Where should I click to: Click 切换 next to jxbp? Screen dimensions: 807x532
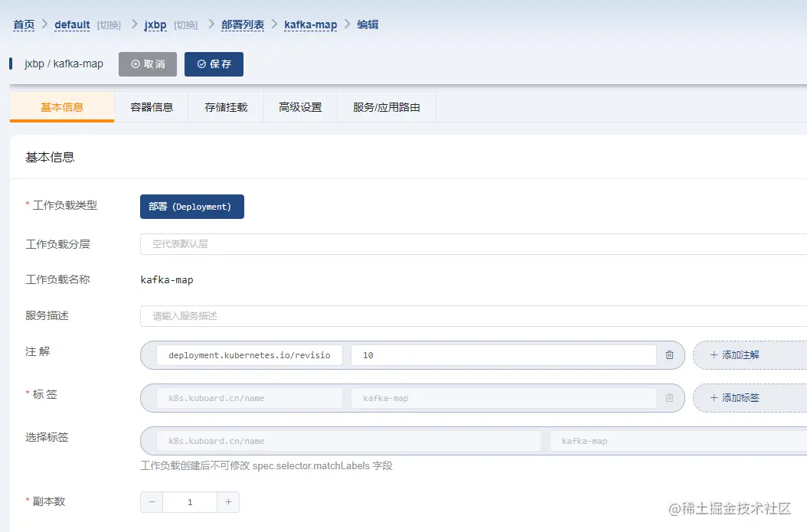pos(186,25)
